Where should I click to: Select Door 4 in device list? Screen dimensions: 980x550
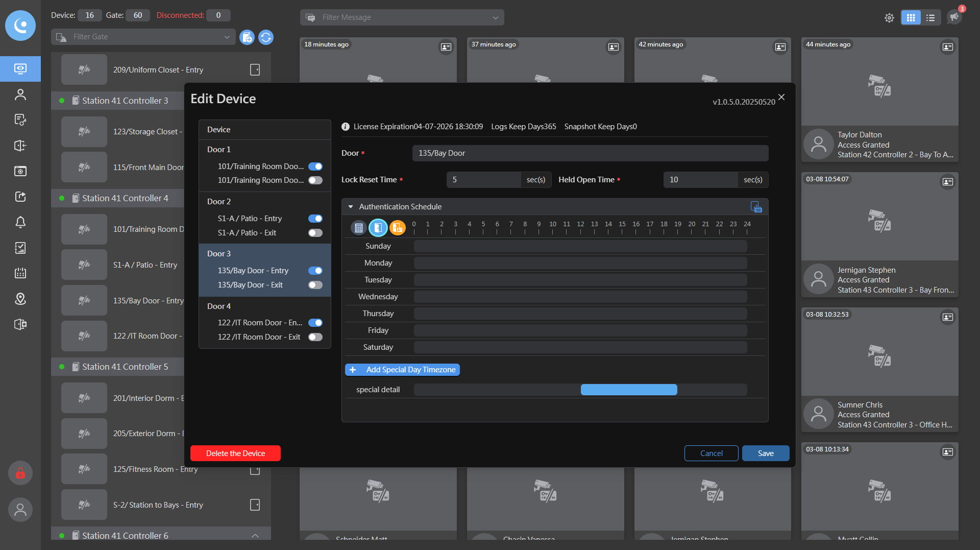(219, 306)
